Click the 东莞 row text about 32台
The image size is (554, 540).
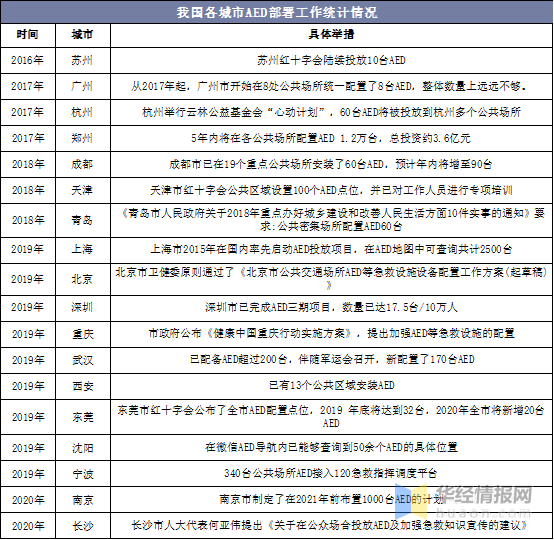[x=331, y=417]
